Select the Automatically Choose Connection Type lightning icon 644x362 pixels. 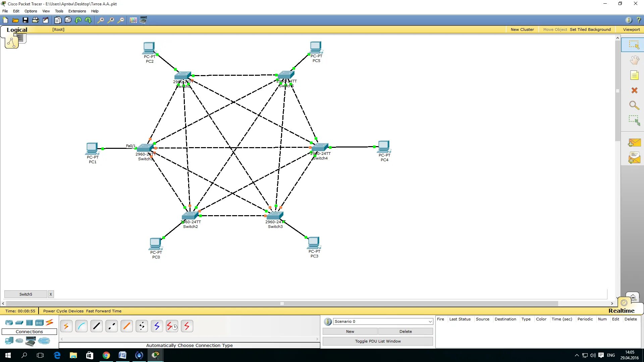(x=66, y=326)
